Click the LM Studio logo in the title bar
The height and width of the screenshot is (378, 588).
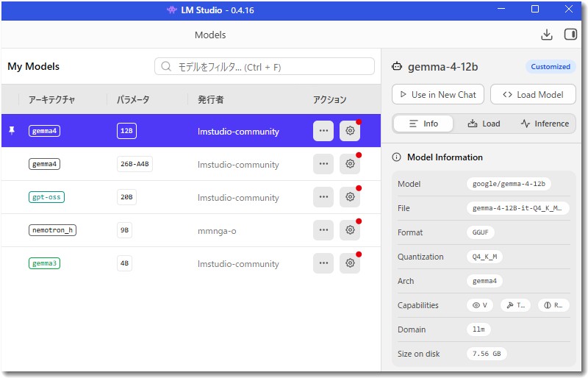tap(172, 10)
